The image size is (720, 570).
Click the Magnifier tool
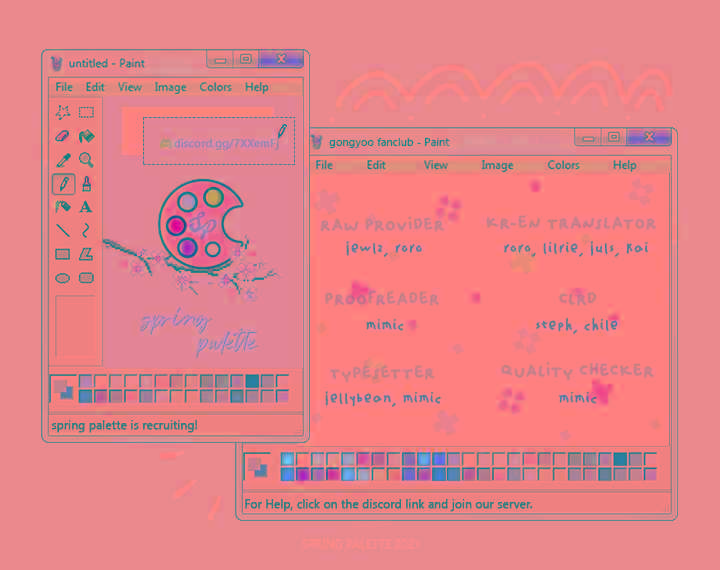coord(87,160)
